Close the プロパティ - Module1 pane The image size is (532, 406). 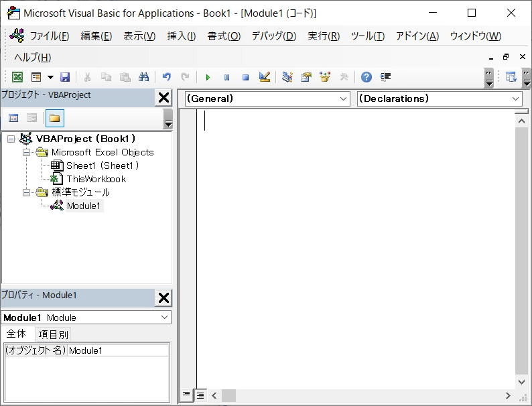[x=163, y=298]
